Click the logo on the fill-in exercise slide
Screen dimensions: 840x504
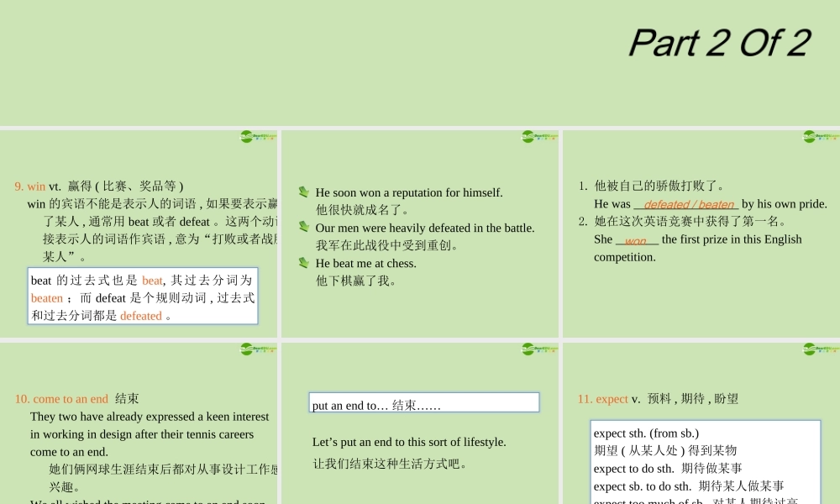pos(822,137)
